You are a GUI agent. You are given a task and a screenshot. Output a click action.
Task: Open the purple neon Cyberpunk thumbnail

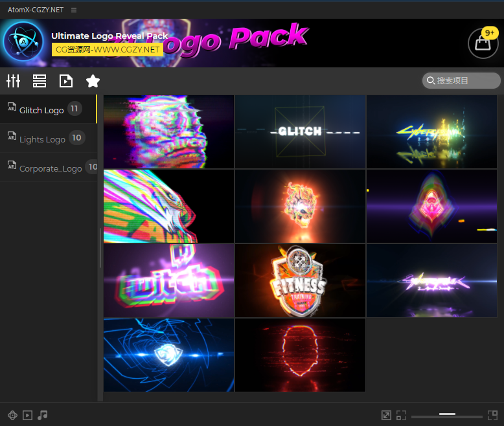(431, 281)
